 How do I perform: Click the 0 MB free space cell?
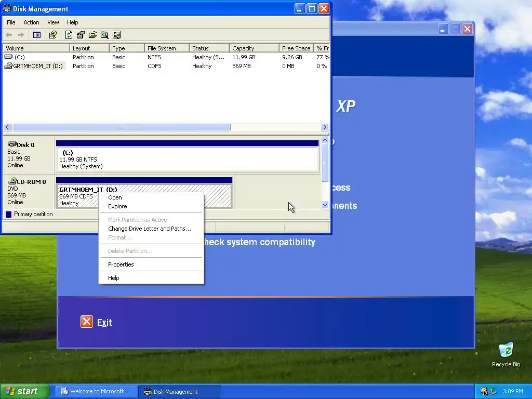(288, 66)
